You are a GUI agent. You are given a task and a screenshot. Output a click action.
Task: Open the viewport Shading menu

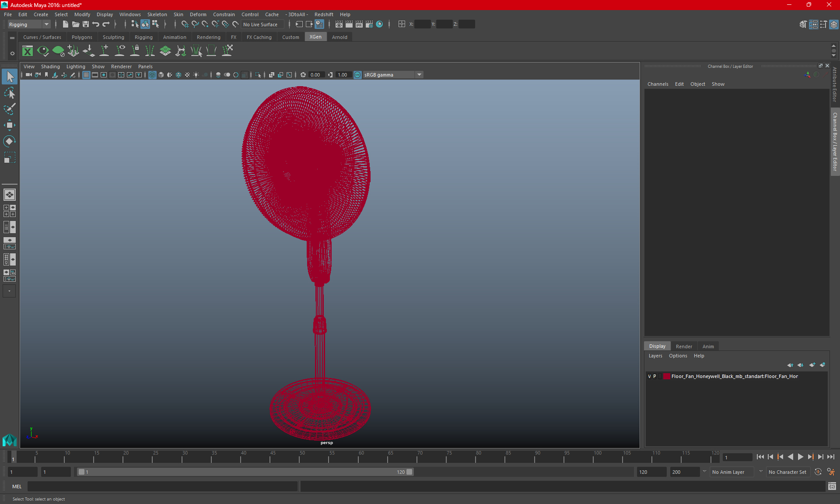50,66
